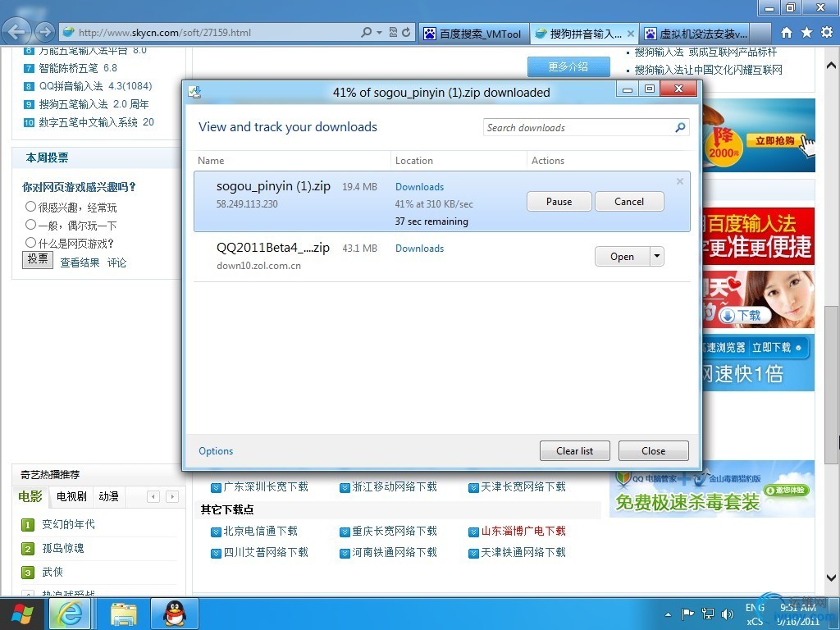
Task: Click the Refresh icon in address bar
Action: coord(406,32)
